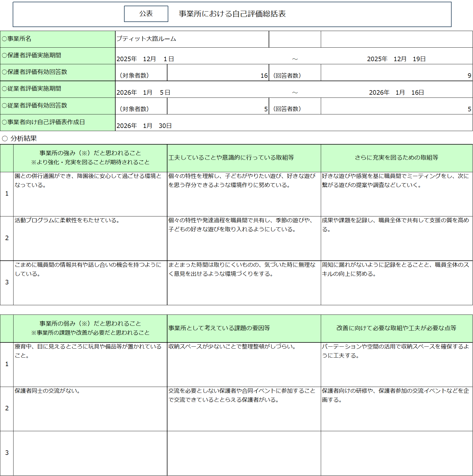The width and height of the screenshot is (473, 476).
Task: Select guardian evaluation start date 2025年12月1日
Action: coord(145,59)
